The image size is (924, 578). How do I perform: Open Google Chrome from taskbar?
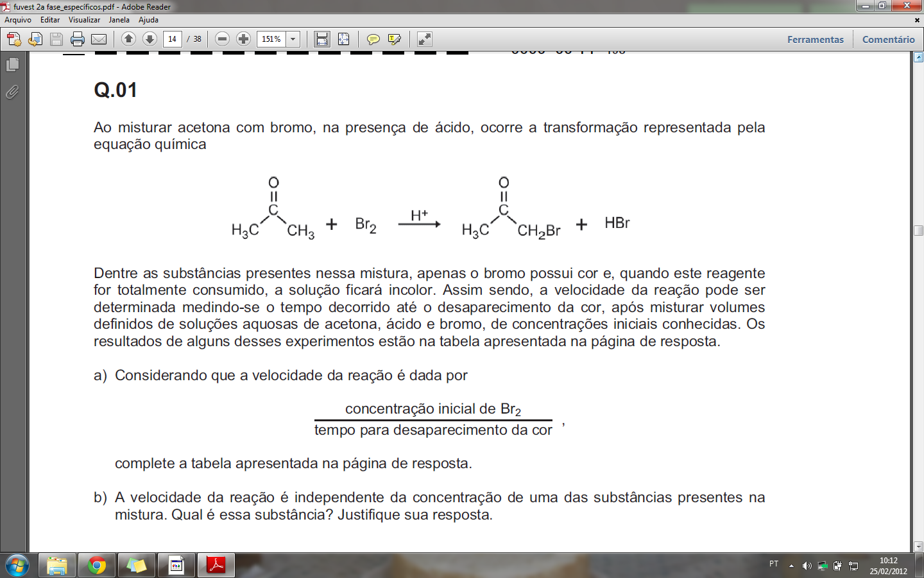click(97, 565)
